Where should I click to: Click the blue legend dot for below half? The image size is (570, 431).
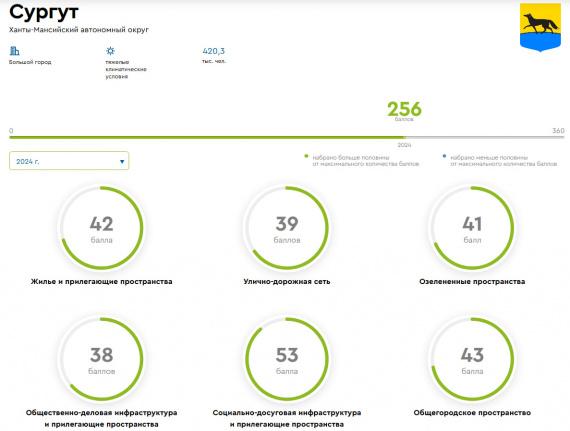[x=444, y=156]
